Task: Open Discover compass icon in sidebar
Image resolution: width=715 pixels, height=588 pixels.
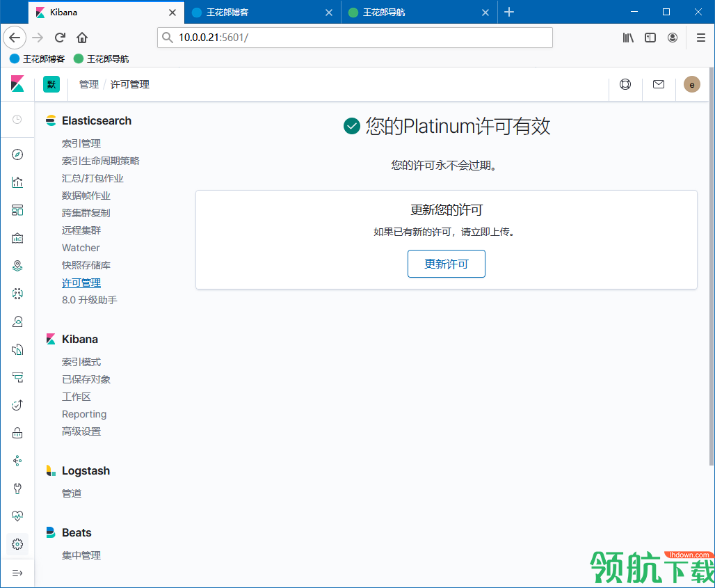Action: pos(17,154)
